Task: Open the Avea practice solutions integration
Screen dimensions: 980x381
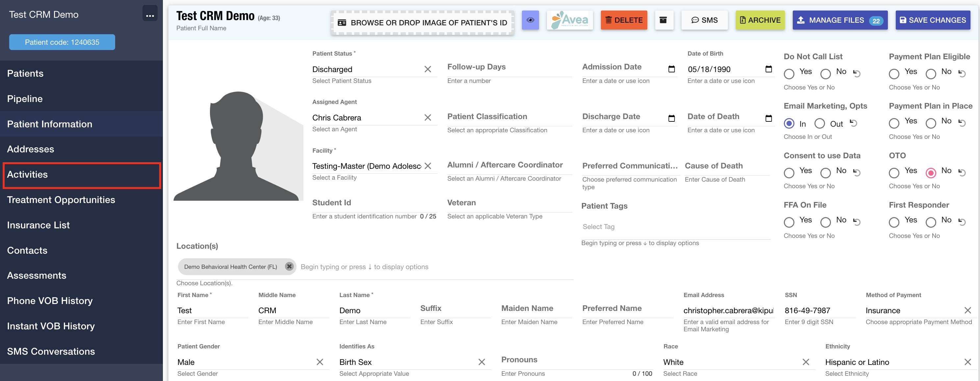Action: click(570, 20)
